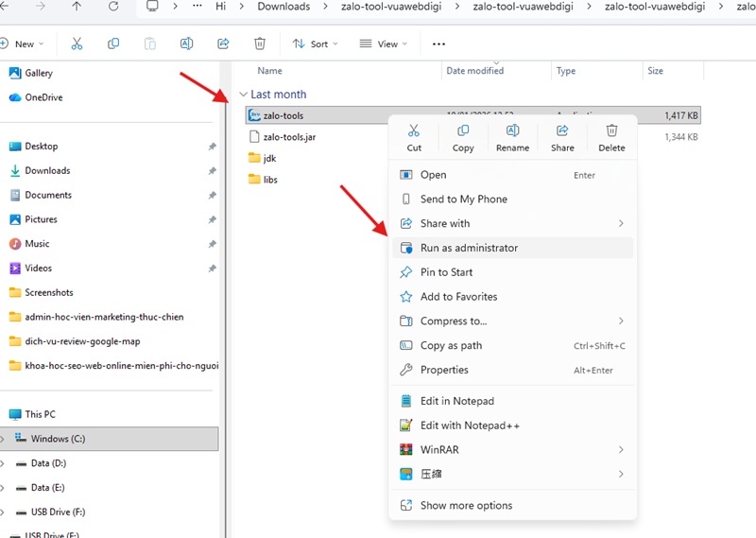
Task: Open the Screenshots folder in the sidebar
Action: tap(42, 292)
